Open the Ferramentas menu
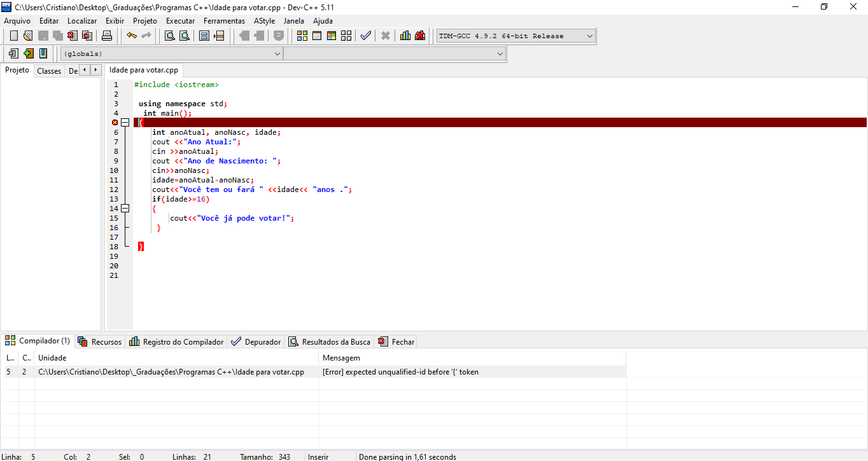The width and height of the screenshot is (868, 461). pos(224,21)
